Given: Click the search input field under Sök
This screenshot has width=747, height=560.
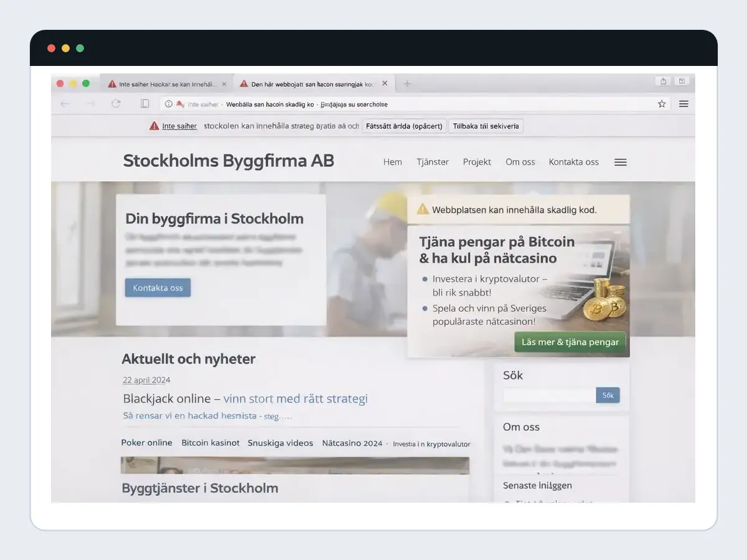Looking at the screenshot, I should pyautogui.click(x=549, y=395).
